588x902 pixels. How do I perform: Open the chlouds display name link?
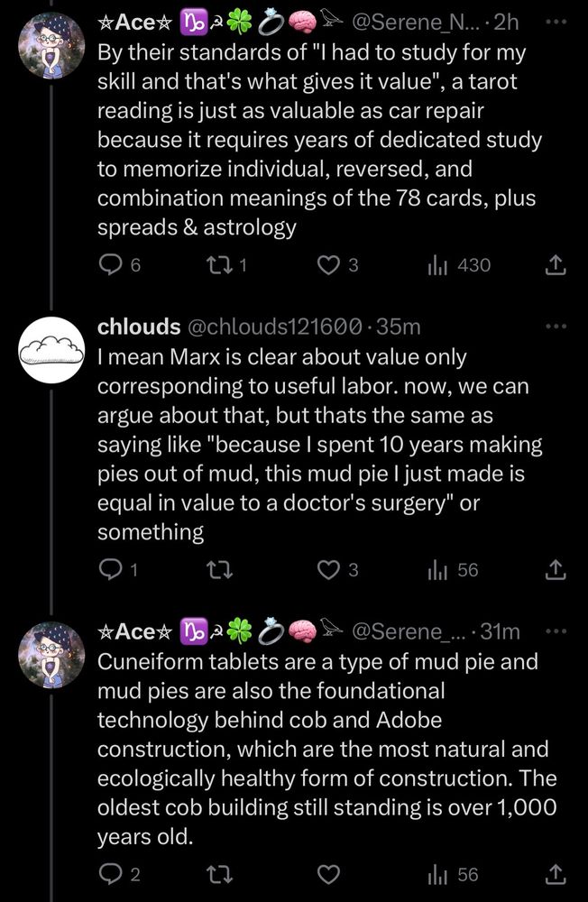pyautogui.click(x=137, y=326)
